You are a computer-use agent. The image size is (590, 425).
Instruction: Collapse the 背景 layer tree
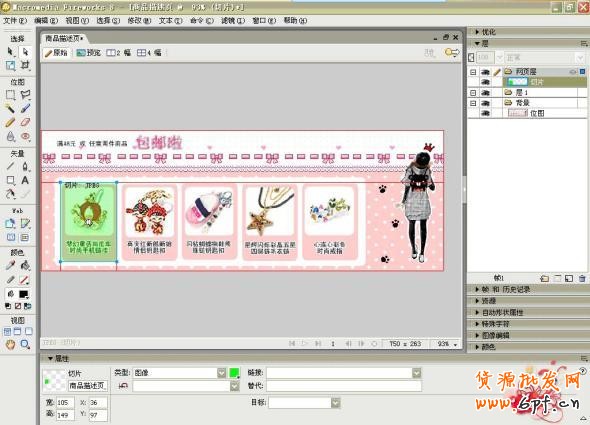pyautogui.click(x=473, y=103)
